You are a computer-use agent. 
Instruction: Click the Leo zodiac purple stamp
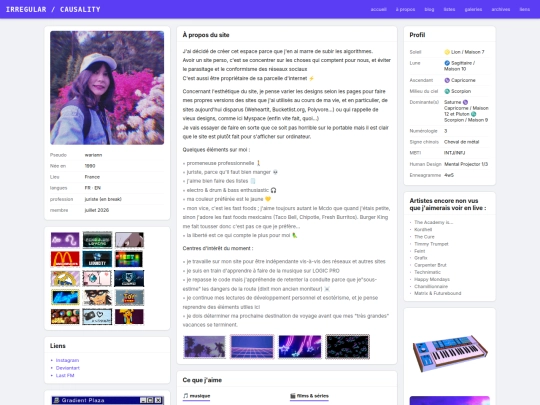65,240
